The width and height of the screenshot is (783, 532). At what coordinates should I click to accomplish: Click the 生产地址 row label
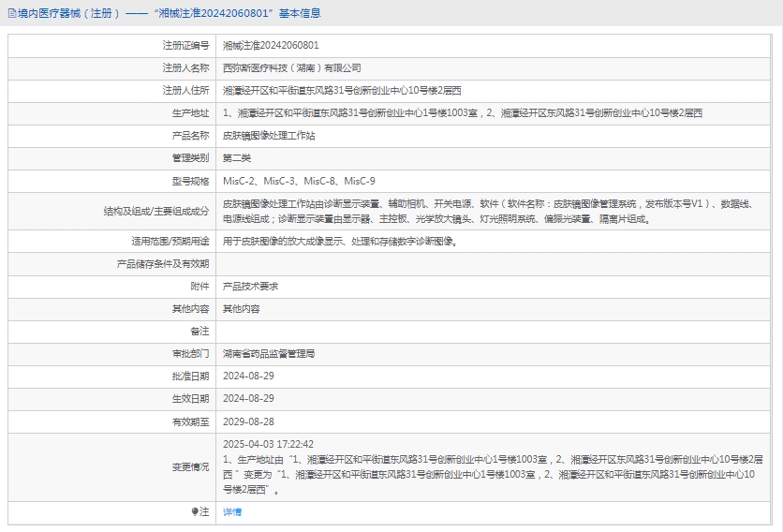190,113
